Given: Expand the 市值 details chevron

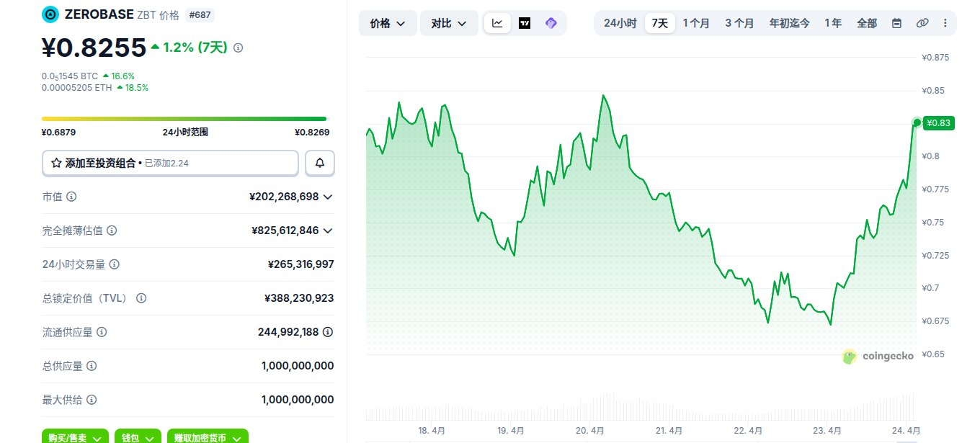Looking at the screenshot, I should [328, 197].
